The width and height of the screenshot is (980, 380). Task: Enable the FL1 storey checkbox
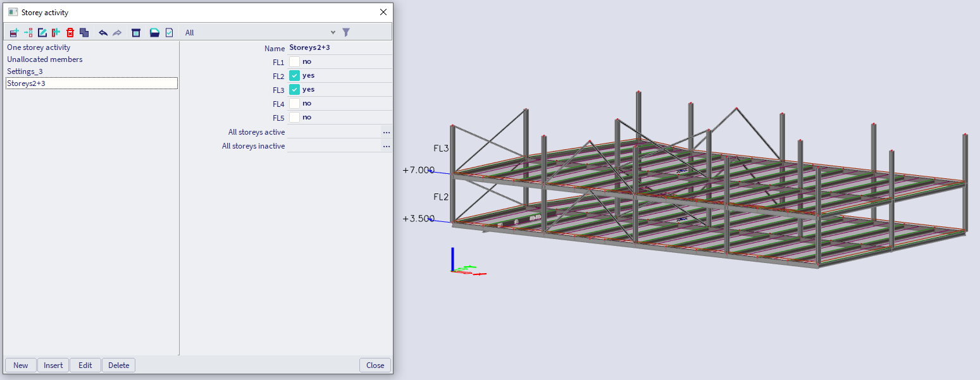click(x=294, y=62)
